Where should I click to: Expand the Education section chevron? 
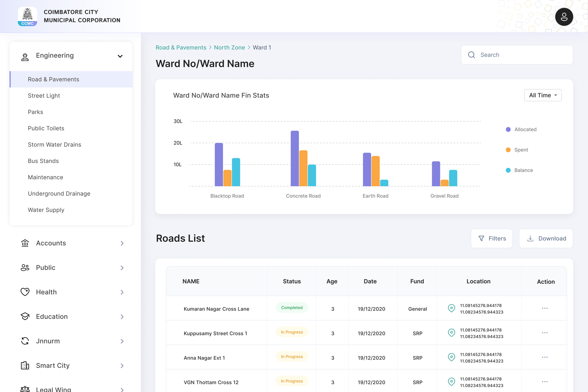tap(122, 317)
